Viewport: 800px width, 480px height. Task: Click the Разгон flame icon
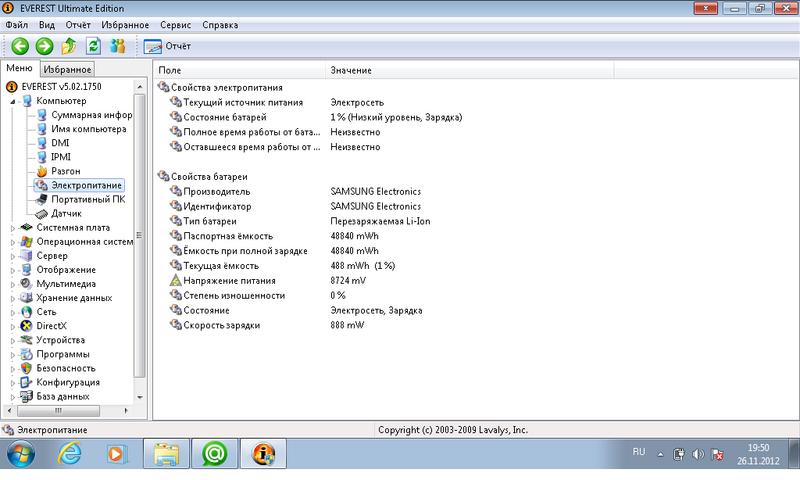click(42, 171)
